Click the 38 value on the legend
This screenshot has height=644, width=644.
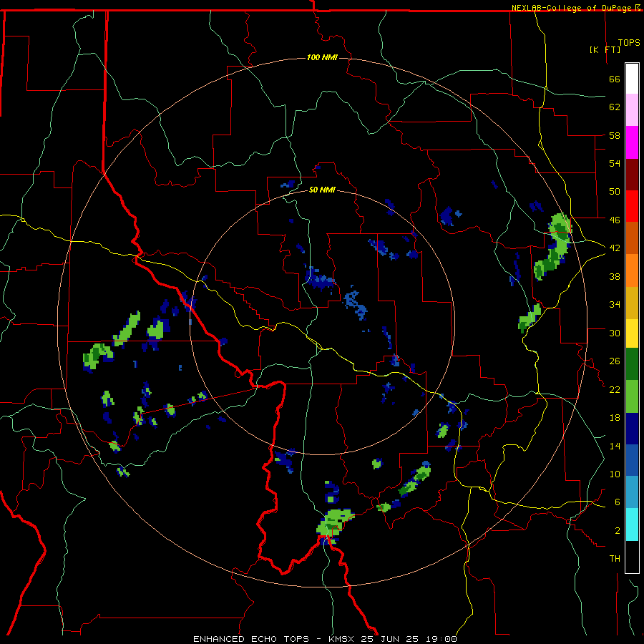(615, 276)
